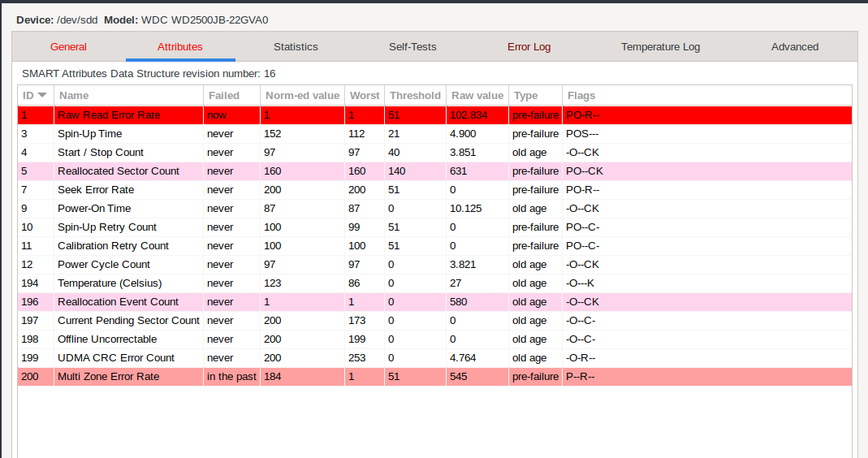Click the normalized value 123

[272, 283]
